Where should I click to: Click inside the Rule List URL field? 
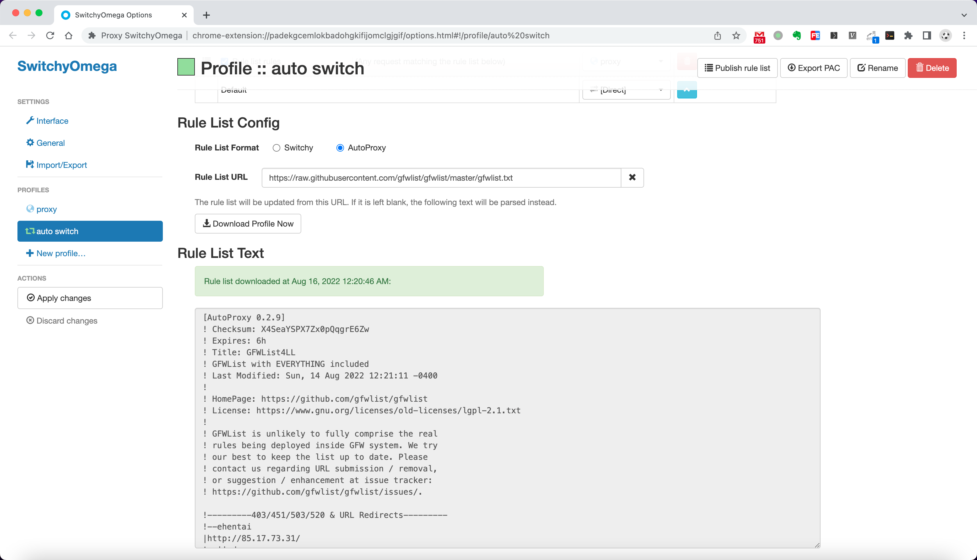coord(441,178)
